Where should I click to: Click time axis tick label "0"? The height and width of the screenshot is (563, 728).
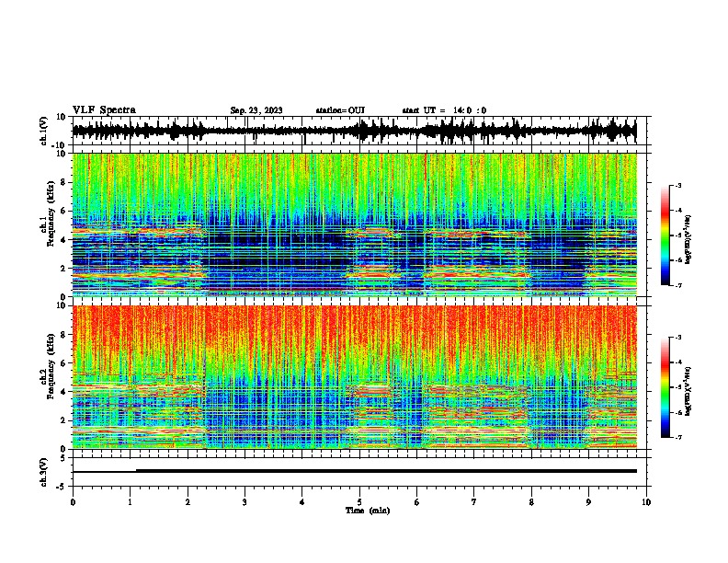click(x=73, y=502)
